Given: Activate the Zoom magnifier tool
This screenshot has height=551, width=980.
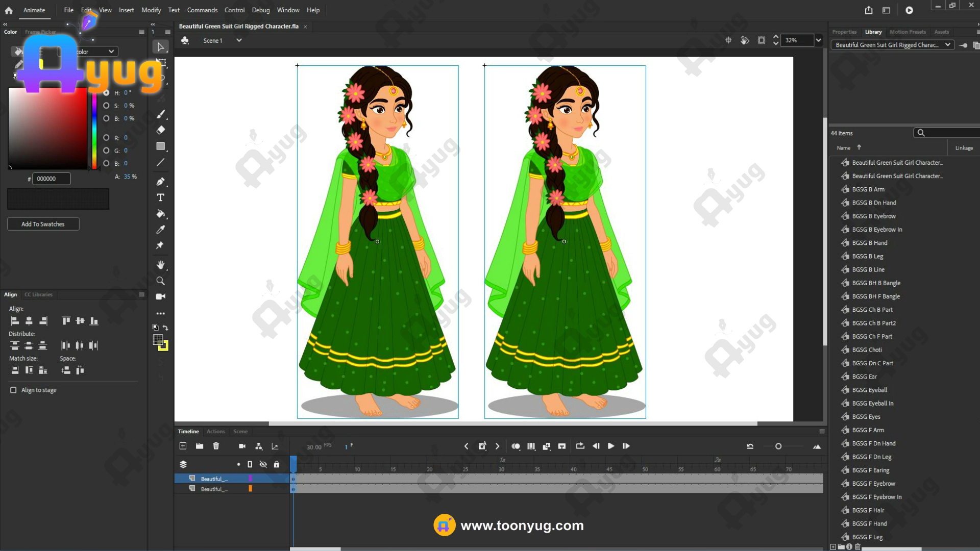Looking at the screenshot, I should [x=160, y=281].
